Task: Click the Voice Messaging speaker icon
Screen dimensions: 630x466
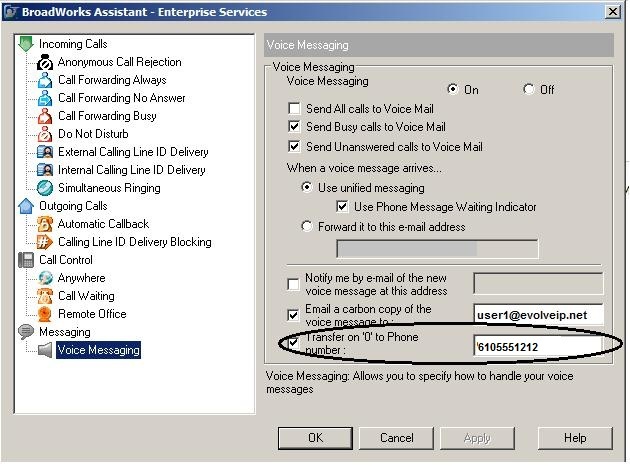Action: coord(45,350)
